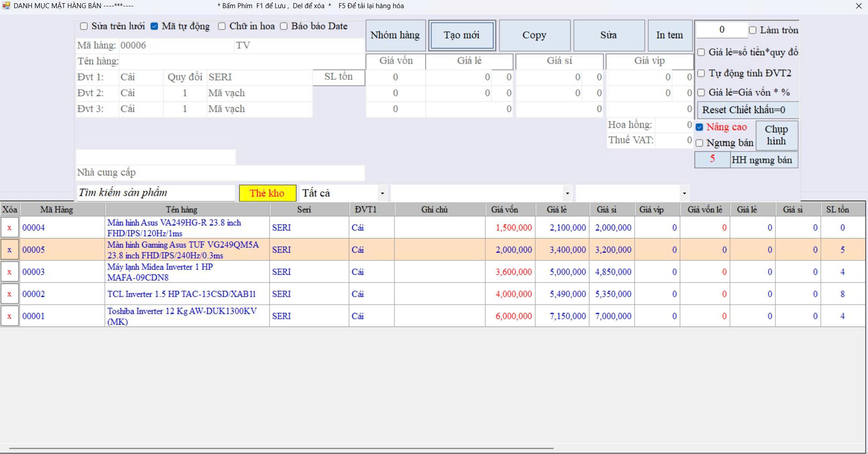The height and width of the screenshot is (454, 868).
Task: Expand the wide middle filter dropdown
Action: point(567,194)
